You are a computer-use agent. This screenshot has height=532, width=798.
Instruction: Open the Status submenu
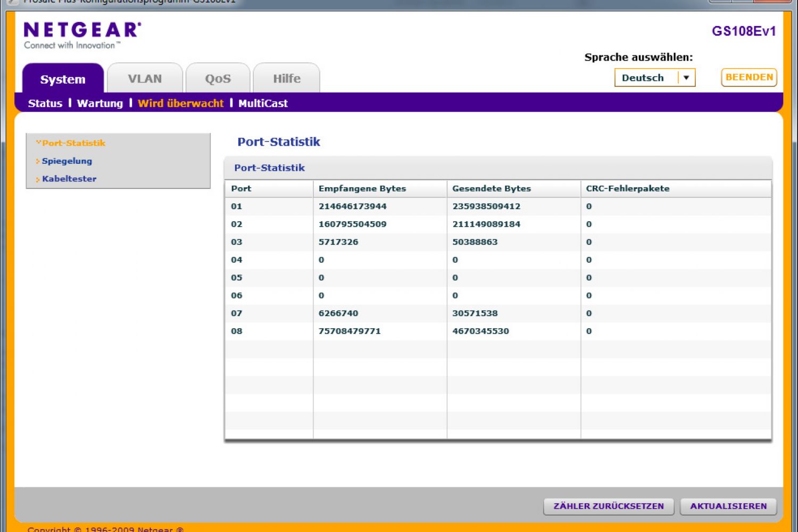(45, 103)
